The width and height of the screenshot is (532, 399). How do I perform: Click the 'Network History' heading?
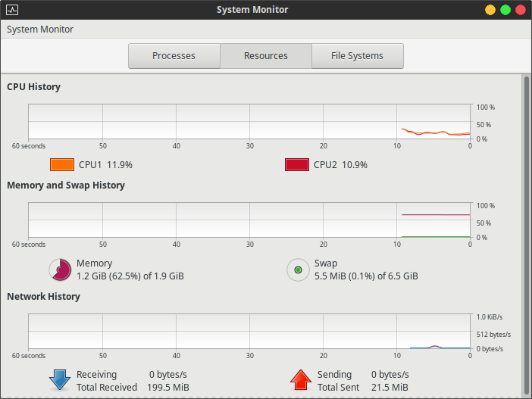(43, 297)
